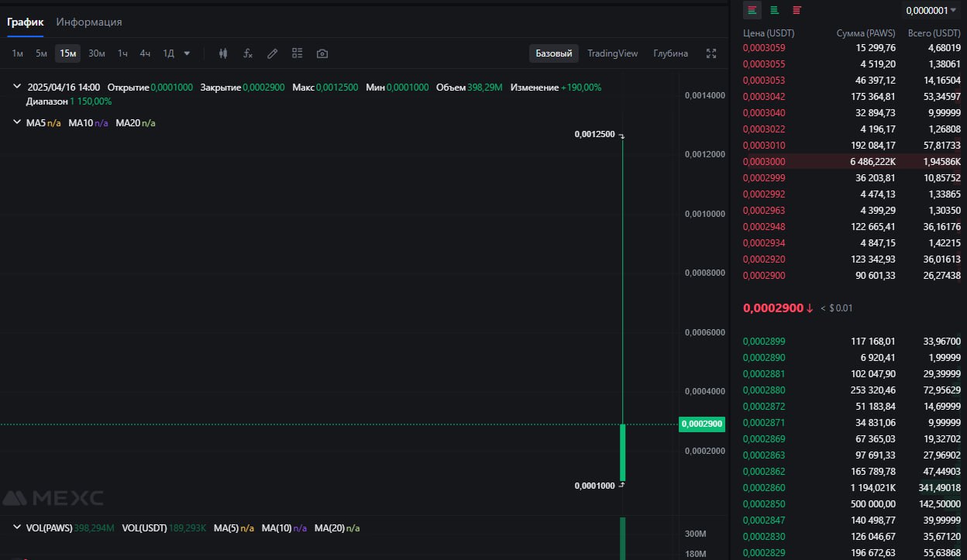Select the 4ч timeframe
Image resolution: width=967 pixels, height=560 pixels.
[145, 53]
